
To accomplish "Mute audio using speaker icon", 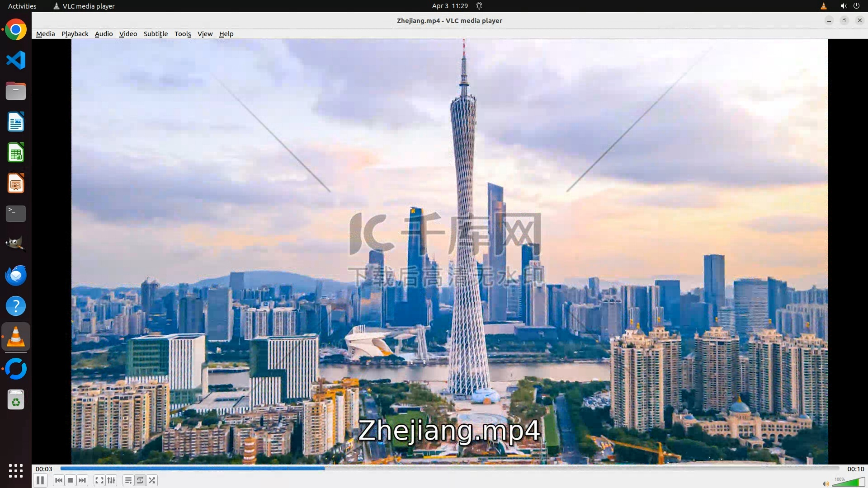I will tap(826, 484).
